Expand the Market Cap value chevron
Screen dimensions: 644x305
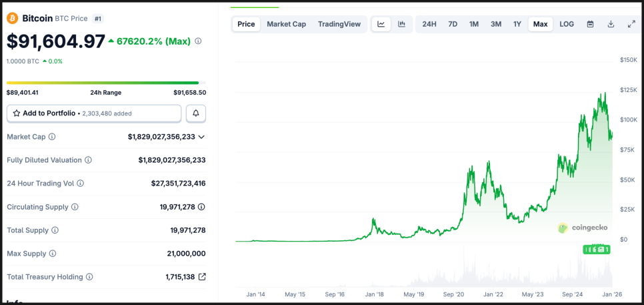coord(201,137)
